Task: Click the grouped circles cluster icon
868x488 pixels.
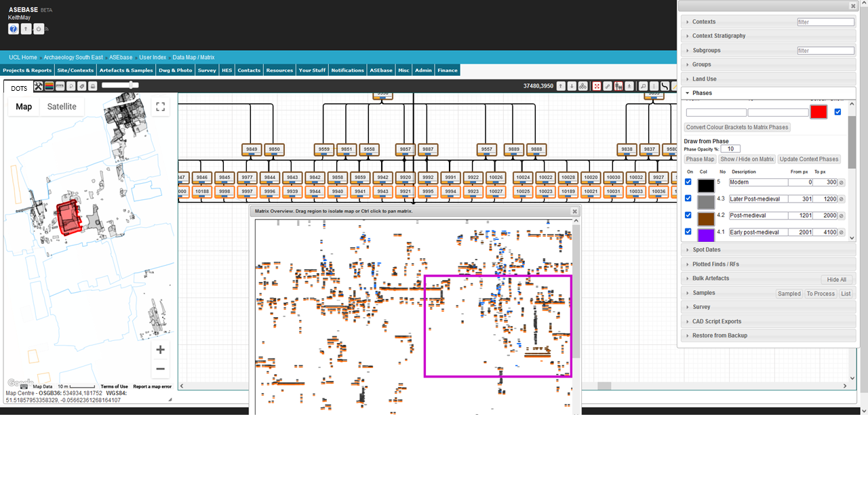Action: (x=583, y=86)
